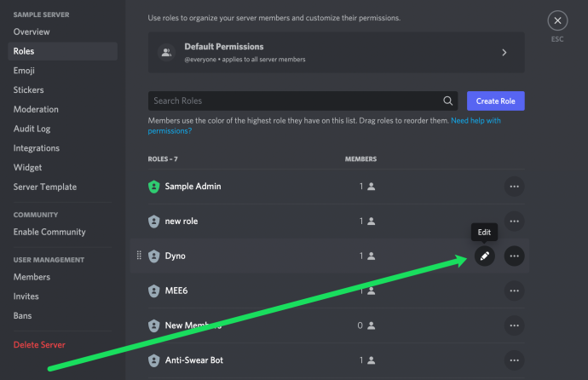The image size is (588, 380).
Task: Focus the Search Roles input field
Action: coord(303,101)
